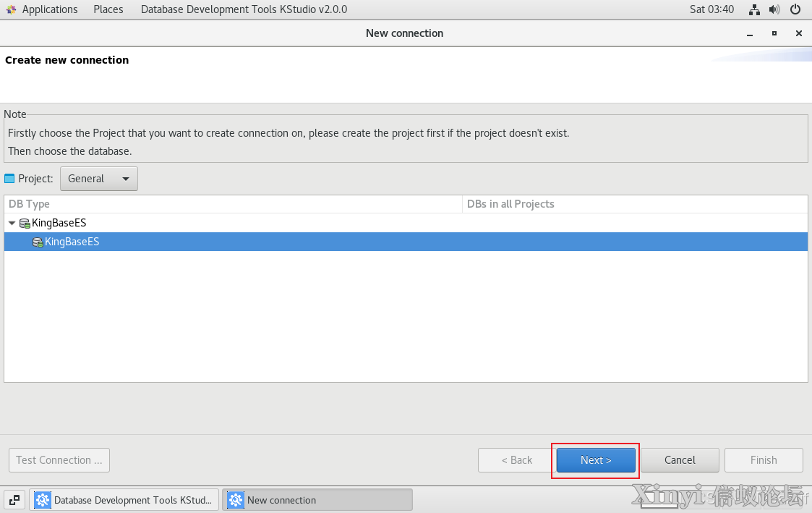Close the New connection dialog
The height and width of the screenshot is (513, 812).
point(798,34)
